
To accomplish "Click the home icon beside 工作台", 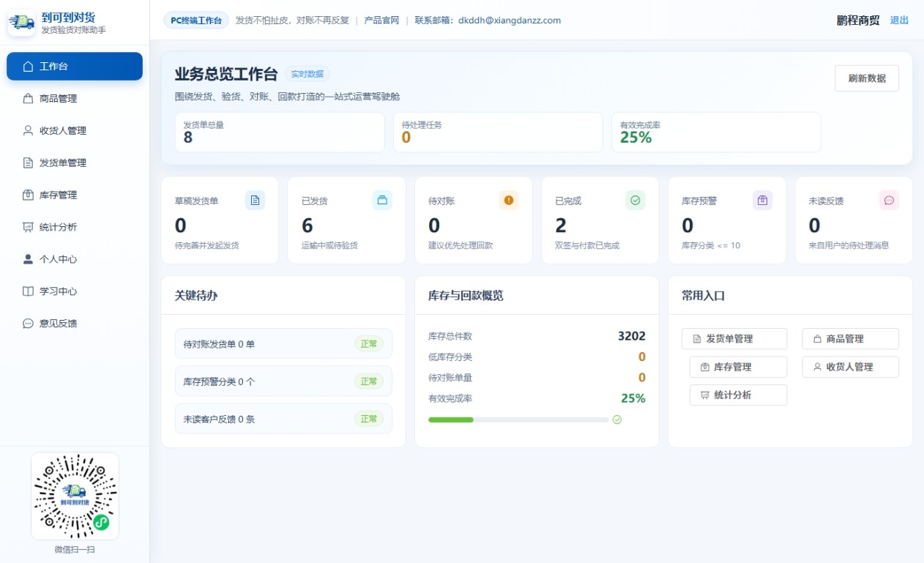I will click(x=29, y=67).
